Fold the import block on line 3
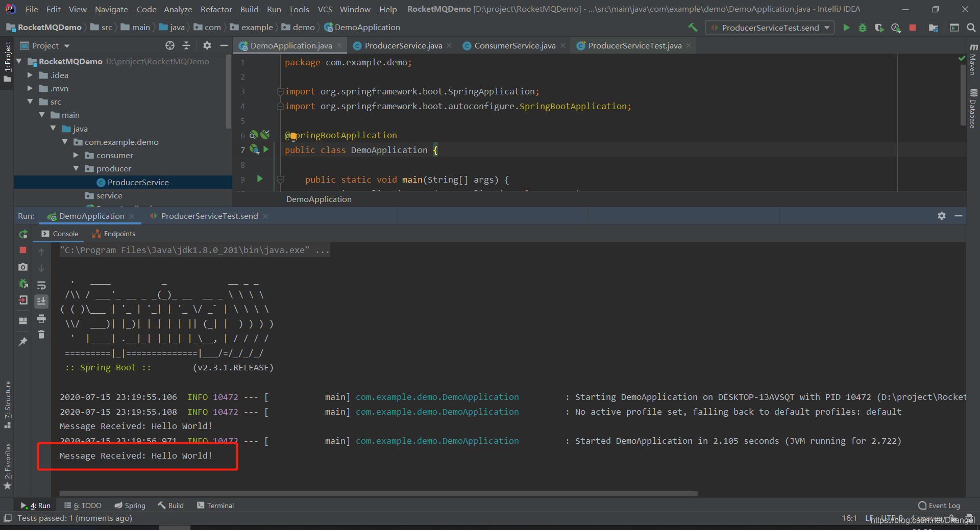 point(280,91)
